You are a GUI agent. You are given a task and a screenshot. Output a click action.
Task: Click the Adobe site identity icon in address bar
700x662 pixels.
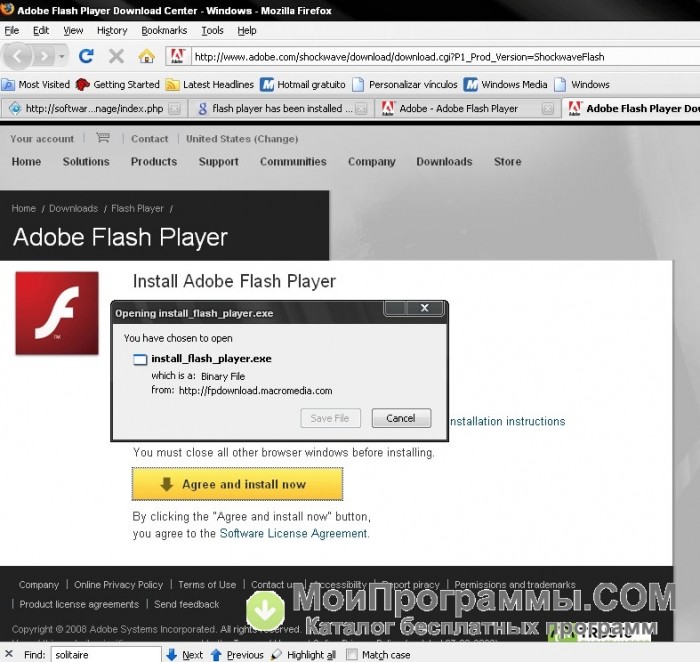point(178,57)
